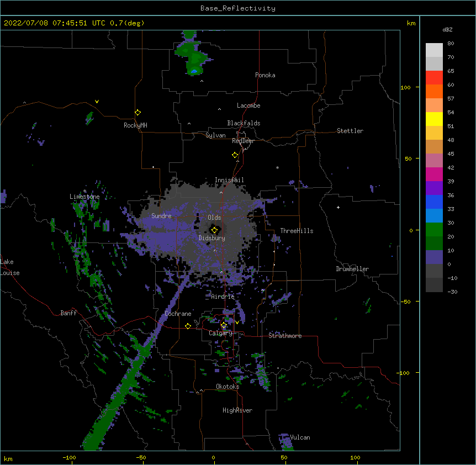Click the red 65 dBZ legend swatch
Viewport: 476px width, 465px height.
coord(434,78)
